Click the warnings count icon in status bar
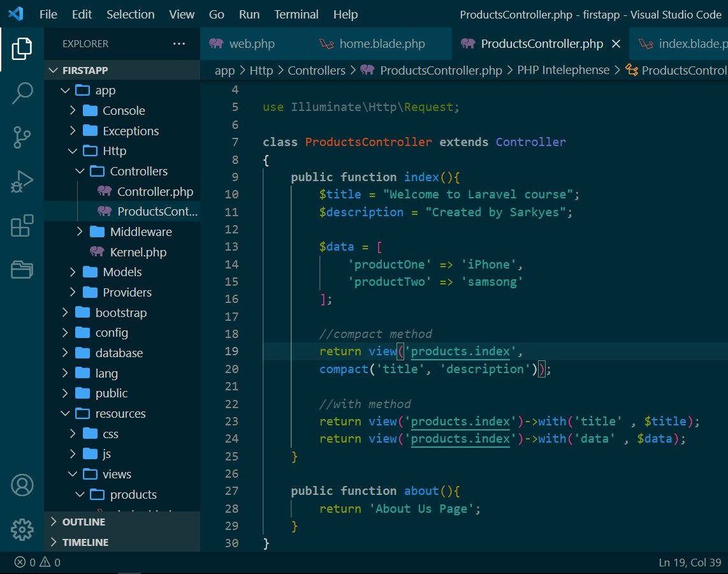The width and height of the screenshot is (728, 574). pos(45,563)
